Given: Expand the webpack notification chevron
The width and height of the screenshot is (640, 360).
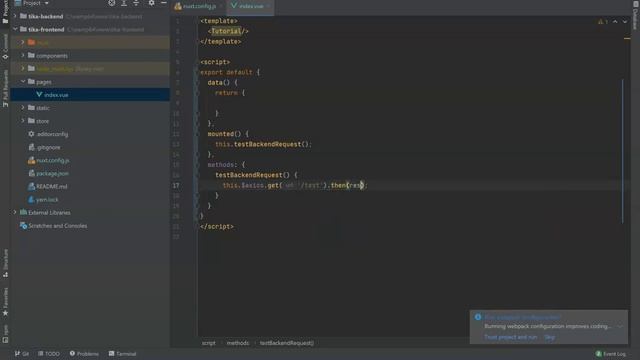Looking at the screenshot, I should pos(620,327).
